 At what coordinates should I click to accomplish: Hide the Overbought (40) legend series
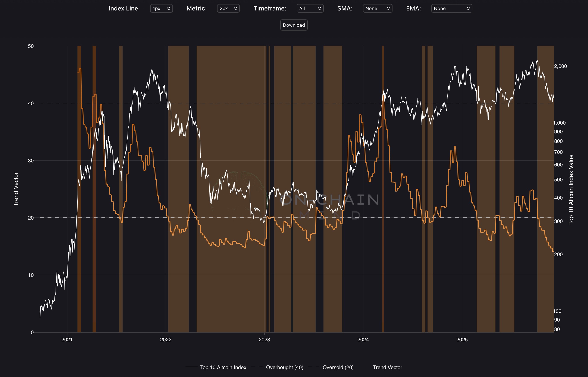point(284,367)
